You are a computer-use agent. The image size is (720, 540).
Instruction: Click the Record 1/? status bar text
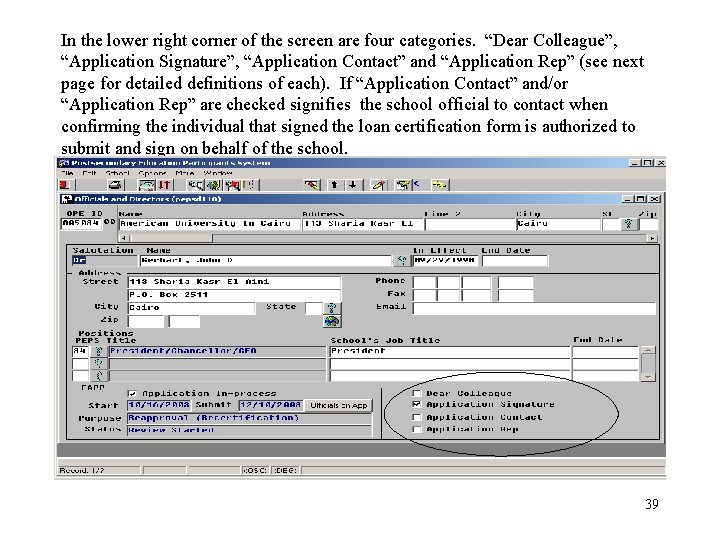(x=82, y=470)
